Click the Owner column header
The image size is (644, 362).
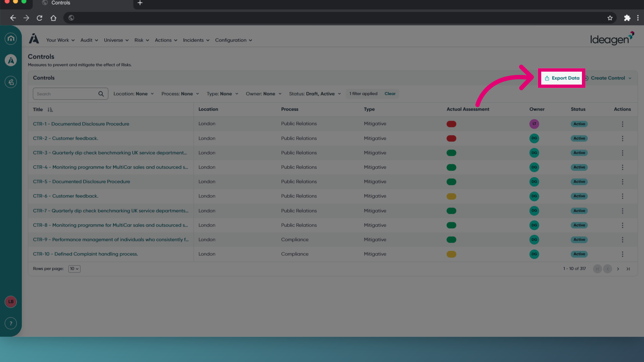pyautogui.click(x=537, y=109)
